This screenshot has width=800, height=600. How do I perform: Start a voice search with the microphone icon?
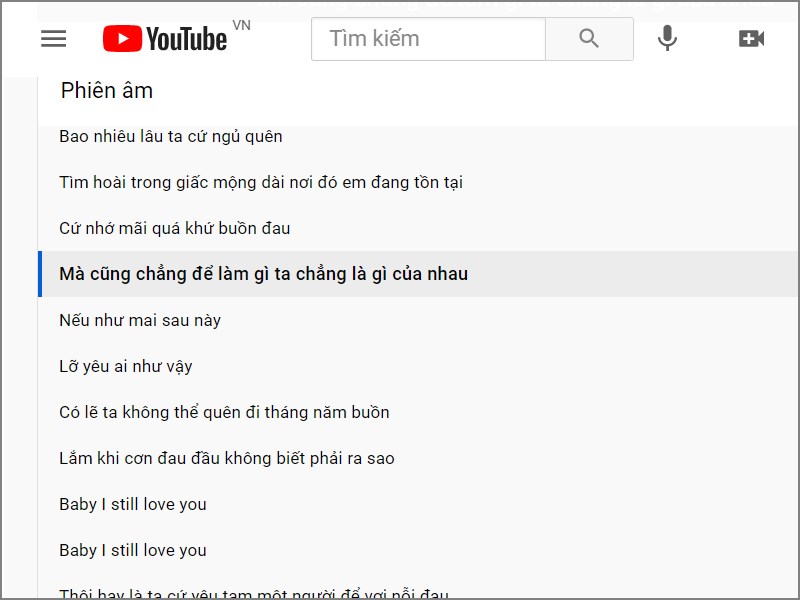click(x=667, y=38)
